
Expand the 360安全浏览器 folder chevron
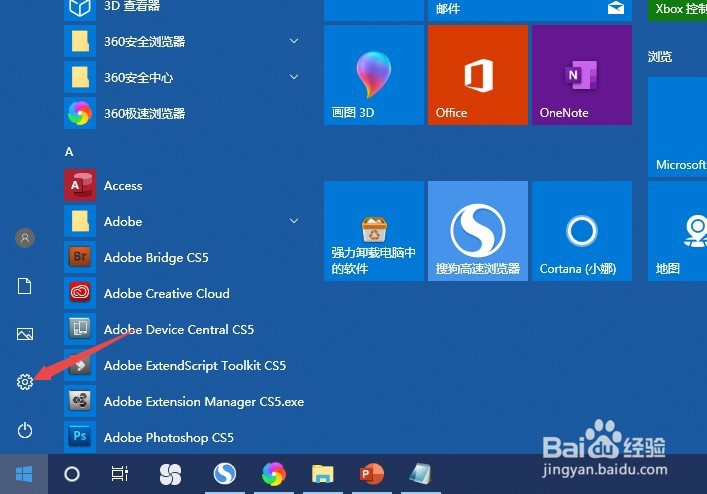(x=294, y=41)
